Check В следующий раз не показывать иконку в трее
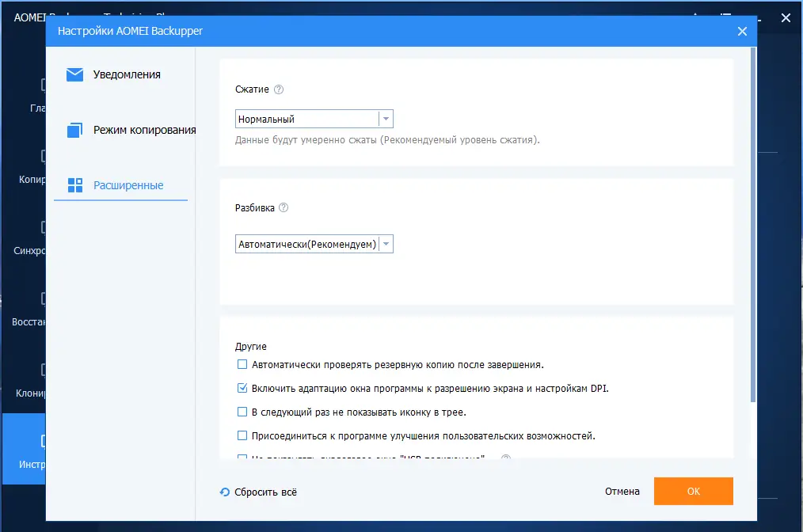 point(242,412)
